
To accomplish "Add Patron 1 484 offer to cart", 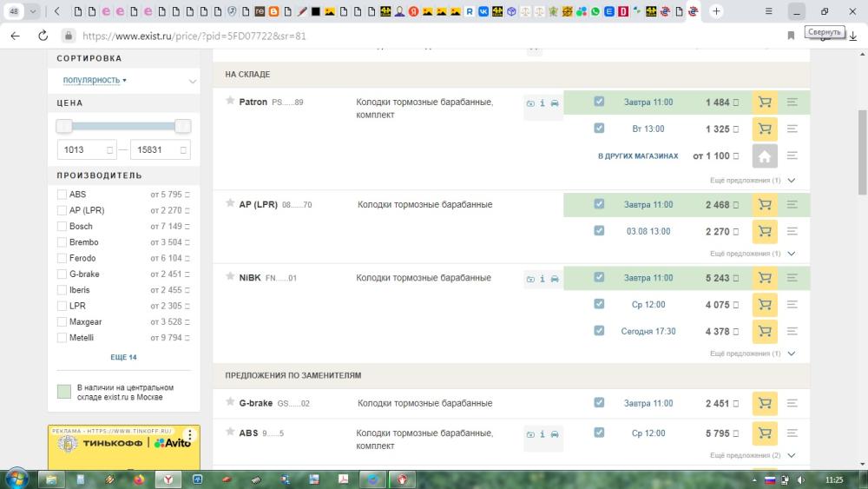I will point(765,102).
